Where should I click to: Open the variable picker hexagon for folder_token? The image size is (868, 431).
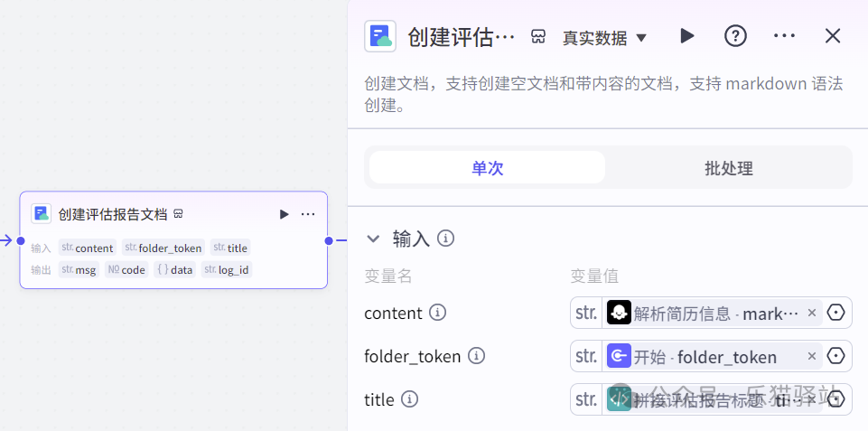click(835, 356)
